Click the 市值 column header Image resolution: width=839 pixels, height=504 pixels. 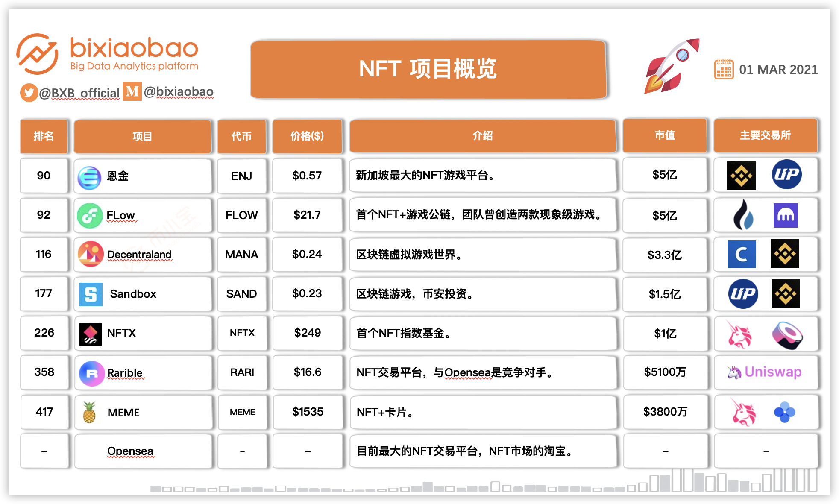point(665,135)
